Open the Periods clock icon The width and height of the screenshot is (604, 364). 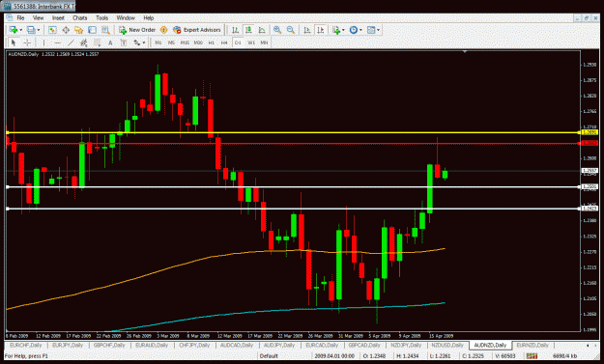point(354,30)
